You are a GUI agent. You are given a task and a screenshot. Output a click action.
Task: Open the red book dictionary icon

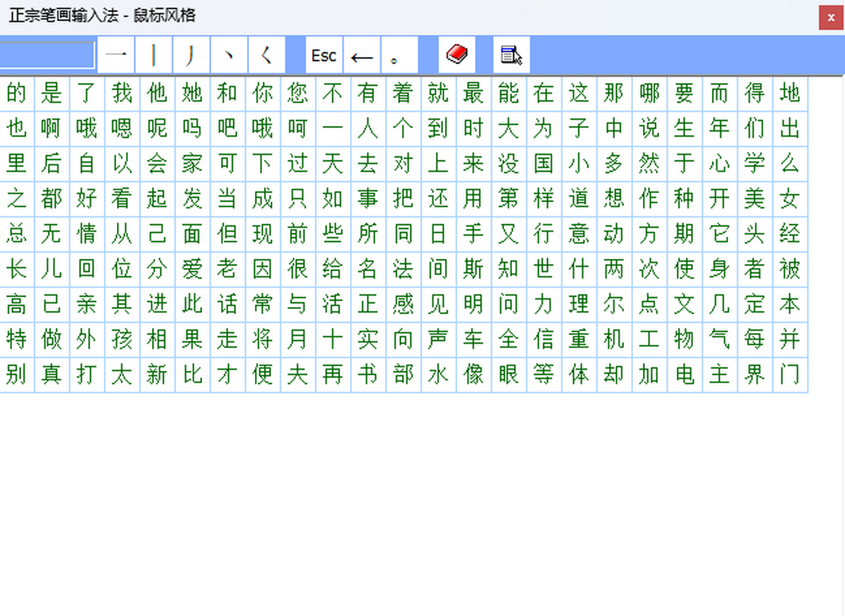(456, 55)
